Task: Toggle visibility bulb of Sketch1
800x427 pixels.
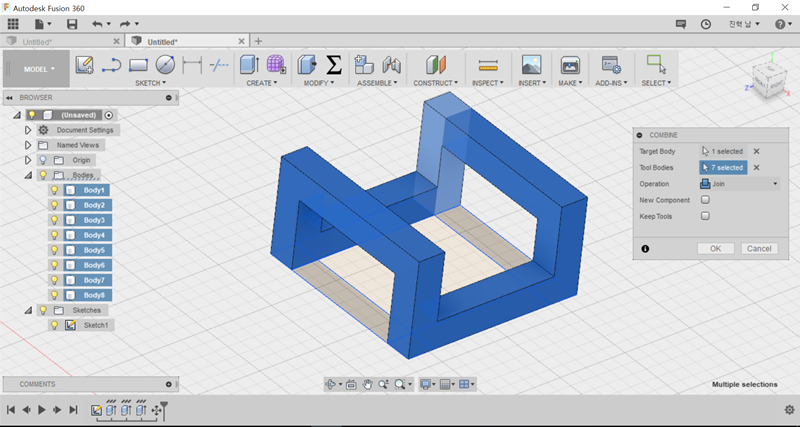Action: point(55,325)
